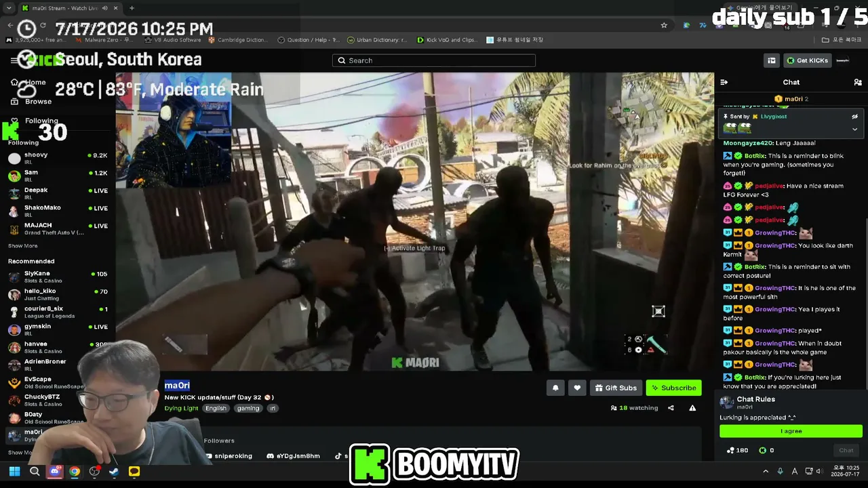Open courier6_six recommended channel
This screenshot has width=868, height=488.
point(58,311)
